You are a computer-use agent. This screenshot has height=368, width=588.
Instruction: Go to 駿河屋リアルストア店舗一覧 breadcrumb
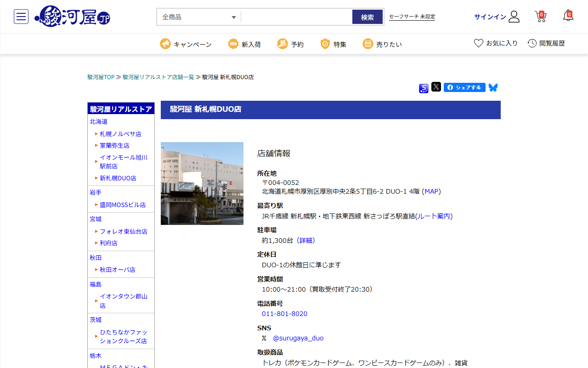pyautogui.click(x=158, y=77)
